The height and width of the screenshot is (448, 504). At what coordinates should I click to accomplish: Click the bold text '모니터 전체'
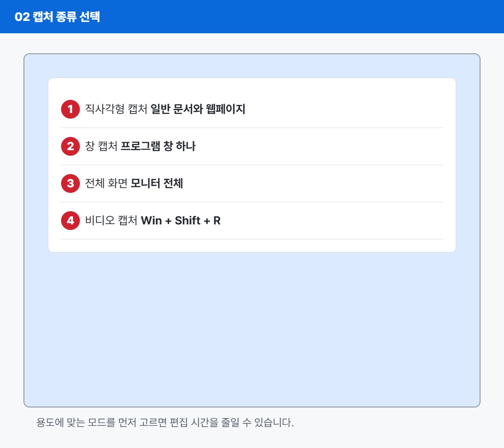click(157, 183)
